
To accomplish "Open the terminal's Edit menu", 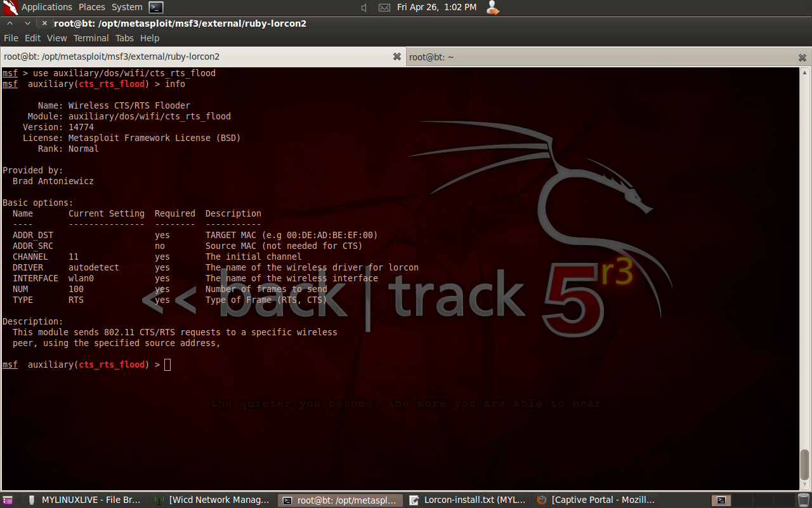I will pyautogui.click(x=32, y=38).
